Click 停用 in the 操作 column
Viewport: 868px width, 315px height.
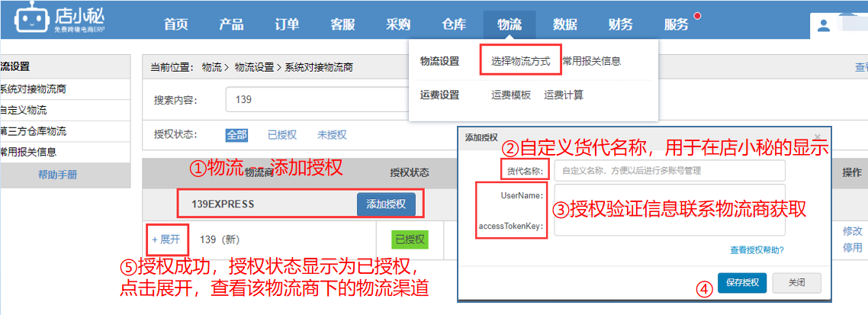(853, 247)
